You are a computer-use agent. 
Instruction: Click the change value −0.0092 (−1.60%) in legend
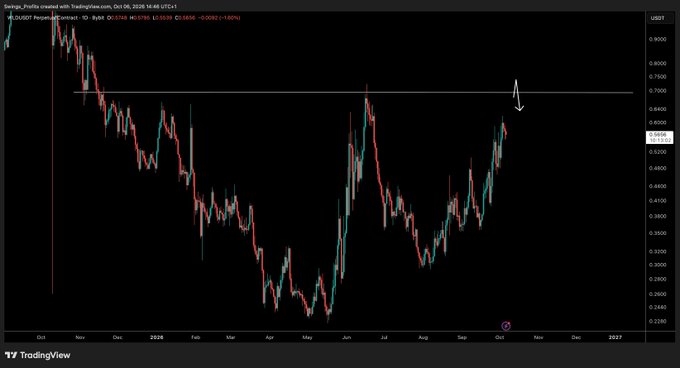point(220,18)
